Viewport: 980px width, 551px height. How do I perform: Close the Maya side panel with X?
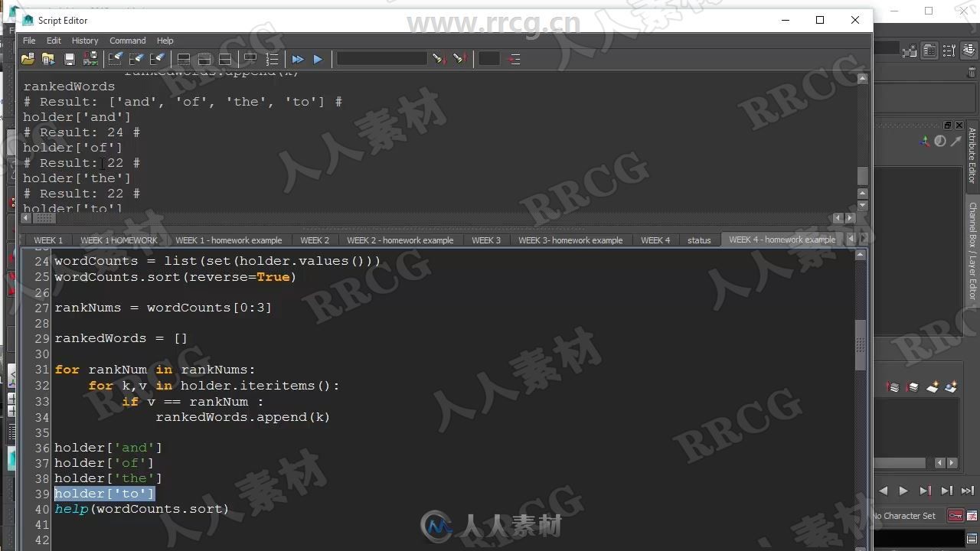tap(958, 125)
